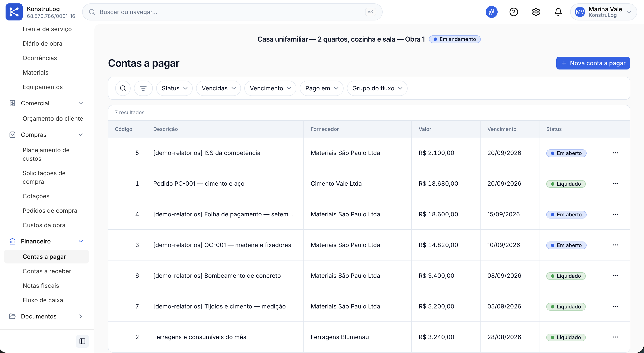The height and width of the screenshot is (353, 644).
Task: Collapse the Financeiro sidebar section
Action: point(46,241)
